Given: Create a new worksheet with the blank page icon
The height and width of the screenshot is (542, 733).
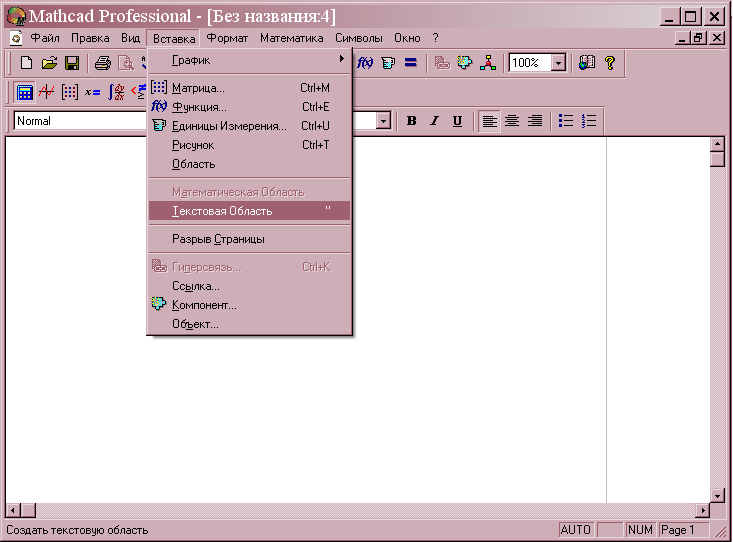Looking at the screenshot, I should [x=26, y=63].
